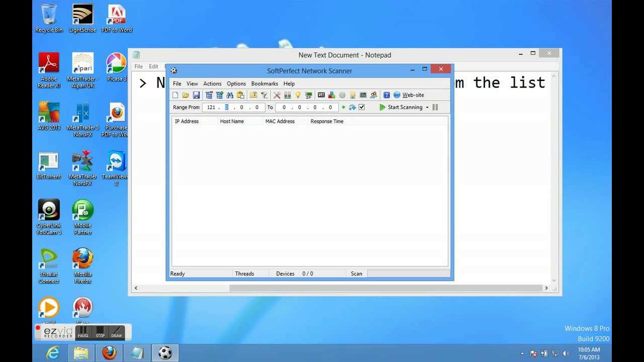Click the green plus add range icon
Viewport: 644px width, 362px height.
tap(344, 107)
